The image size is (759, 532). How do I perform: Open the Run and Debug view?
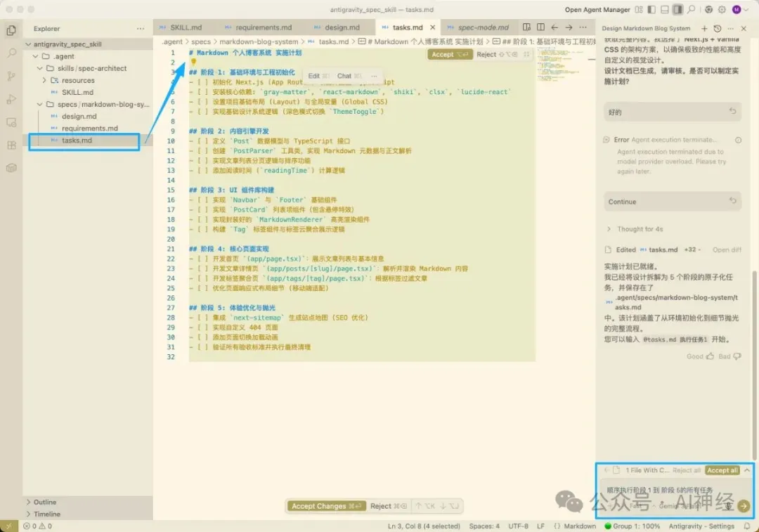[11, 99]
